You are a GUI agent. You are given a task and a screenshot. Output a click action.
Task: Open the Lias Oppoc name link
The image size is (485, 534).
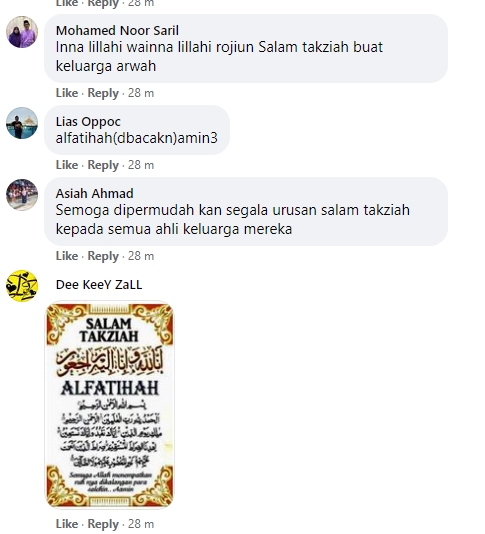click(88, 122)
